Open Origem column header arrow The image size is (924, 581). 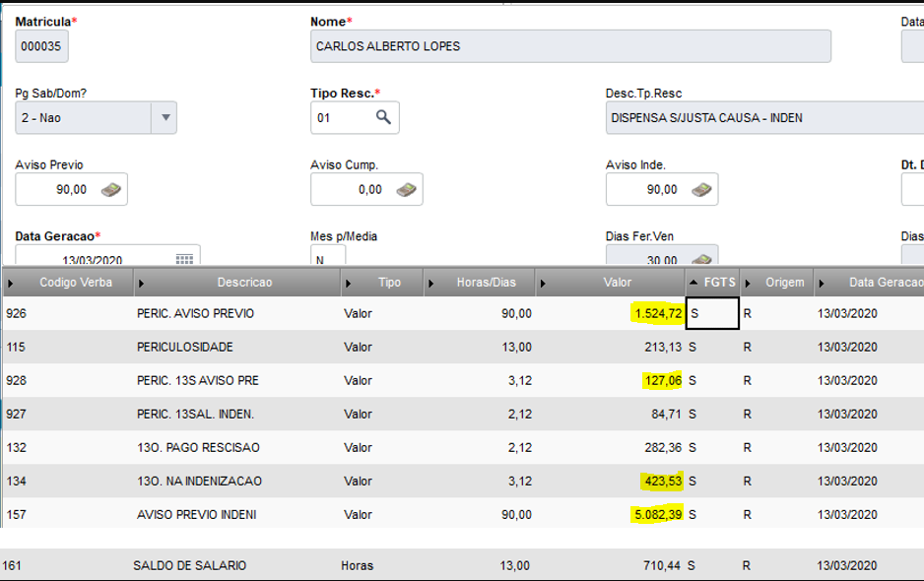[x=748, y=284]
